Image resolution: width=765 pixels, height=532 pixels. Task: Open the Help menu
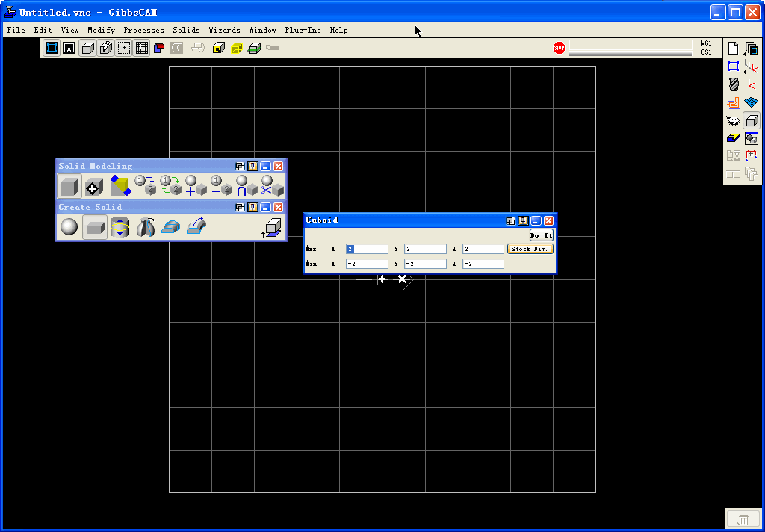tap(338, 30)
